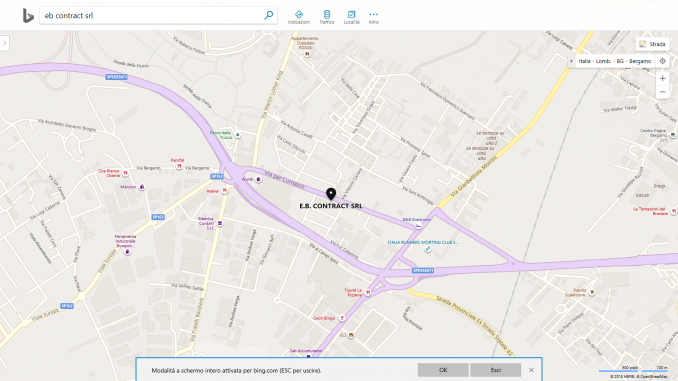Expand the left side panel chevron
This screenshot has width=678, height=381.
[x=4, y=43]
